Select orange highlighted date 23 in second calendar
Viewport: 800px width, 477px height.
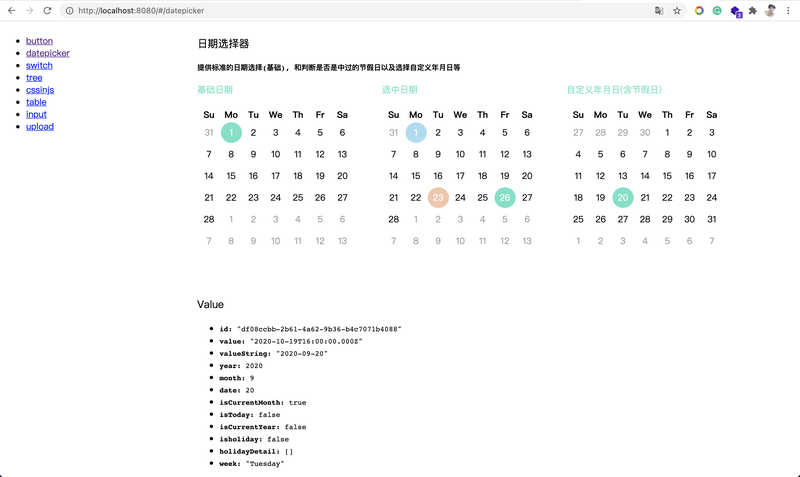pos(438,197)
